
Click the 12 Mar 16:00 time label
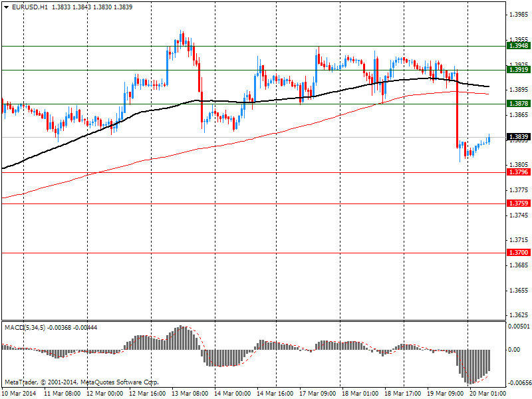pyautogui.click(x=148, y=394)
